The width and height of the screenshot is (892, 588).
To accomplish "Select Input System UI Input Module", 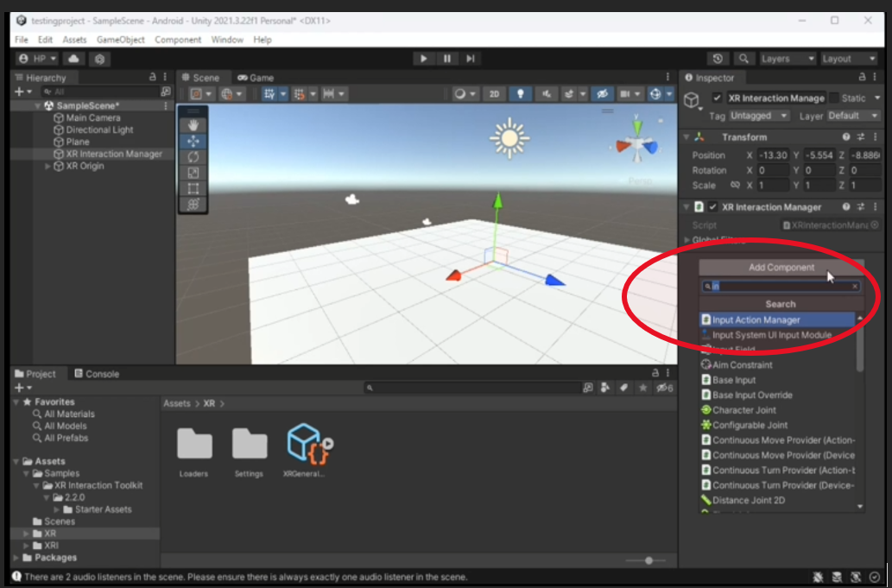I will click(777, 335).
